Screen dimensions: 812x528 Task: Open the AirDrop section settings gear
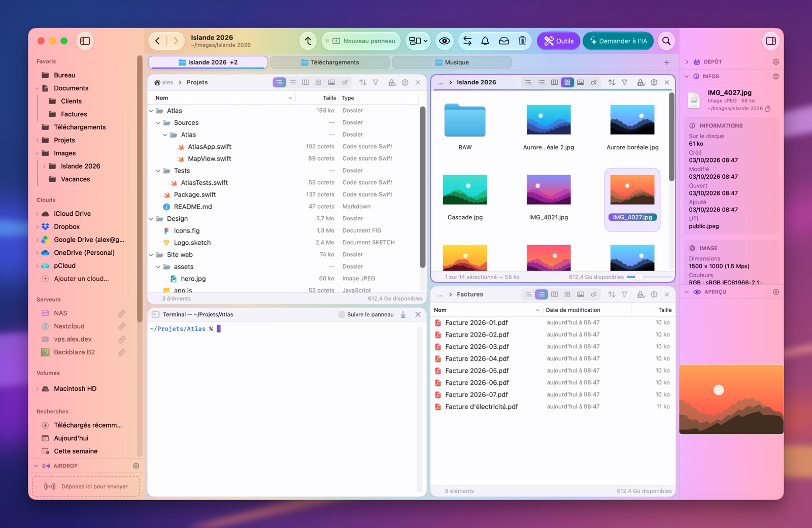pos(136,466)
